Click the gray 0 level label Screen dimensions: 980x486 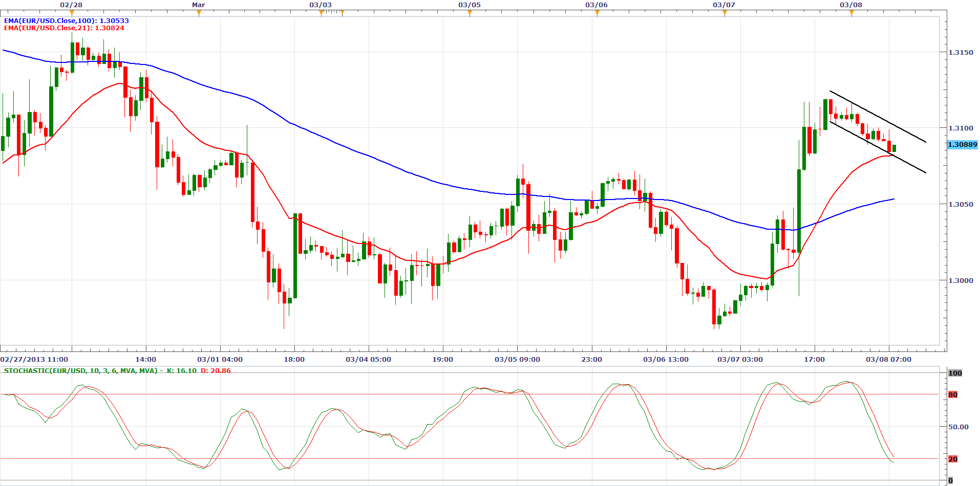(951, 480)
